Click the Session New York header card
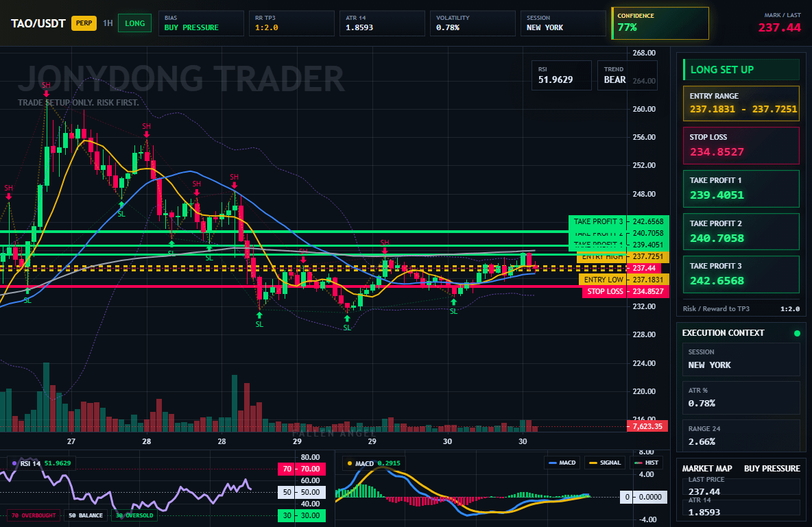Image resolution: width=812 pixels, height=527 pixels. click(563, 23)
